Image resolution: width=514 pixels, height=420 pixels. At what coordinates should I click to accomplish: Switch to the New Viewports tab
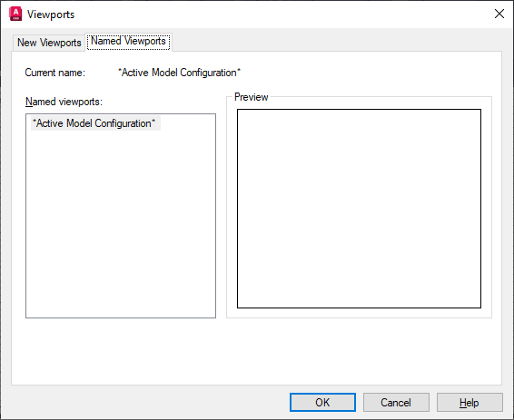(49, 43)
